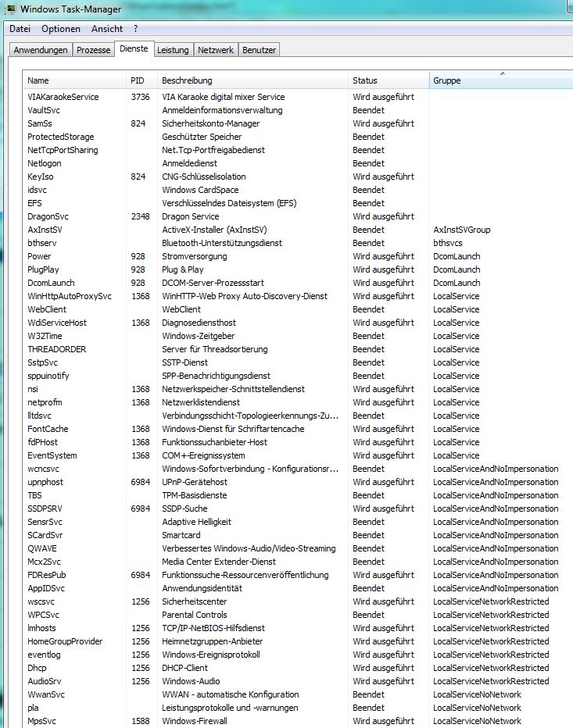573x728 pixels.
Task: Select the Mcx2Svc service
Action: pos(44,562)
